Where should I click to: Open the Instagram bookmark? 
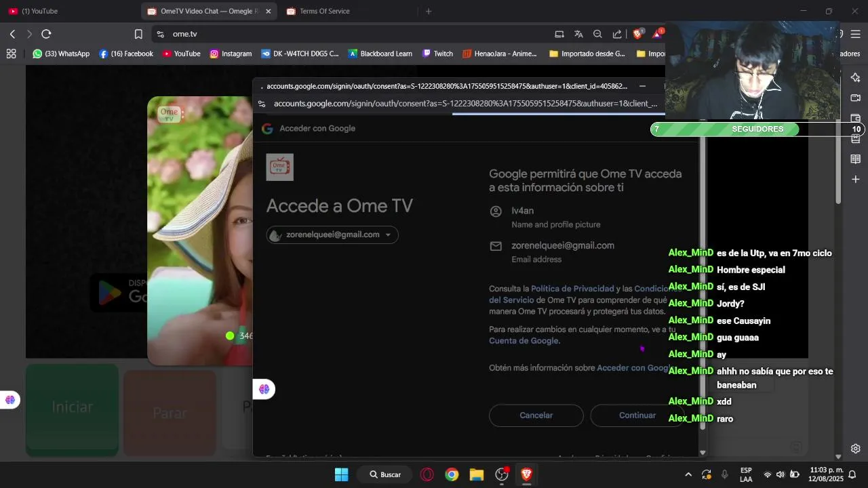pos(231,54)
